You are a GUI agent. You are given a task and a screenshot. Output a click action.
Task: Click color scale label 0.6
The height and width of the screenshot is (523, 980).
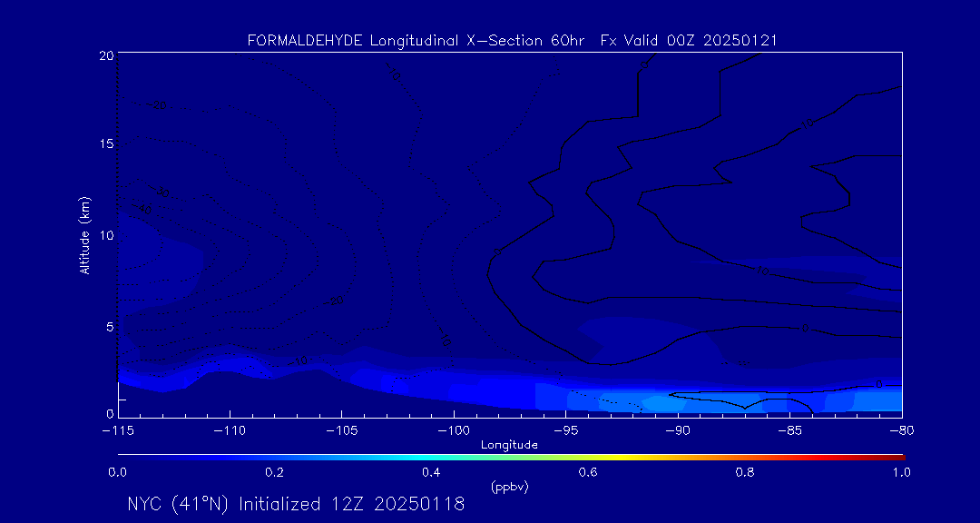click(588, 472)
